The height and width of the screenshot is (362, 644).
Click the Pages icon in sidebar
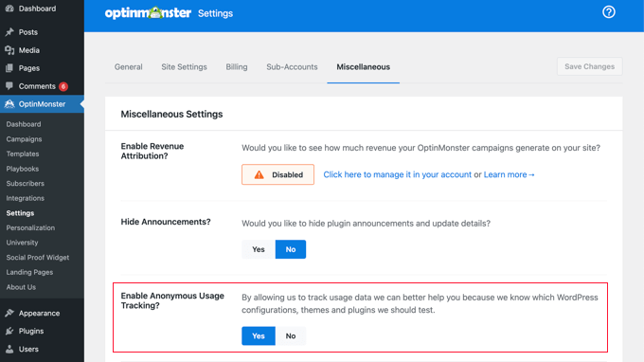click(x=9, y=68)
